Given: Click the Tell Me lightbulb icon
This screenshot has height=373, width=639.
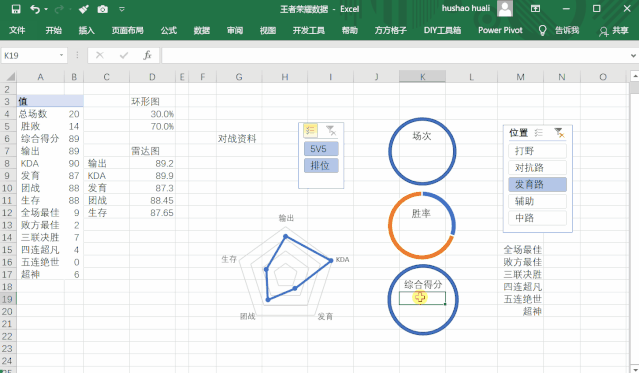Looking at the screenshot, I should tap(542, 31).
